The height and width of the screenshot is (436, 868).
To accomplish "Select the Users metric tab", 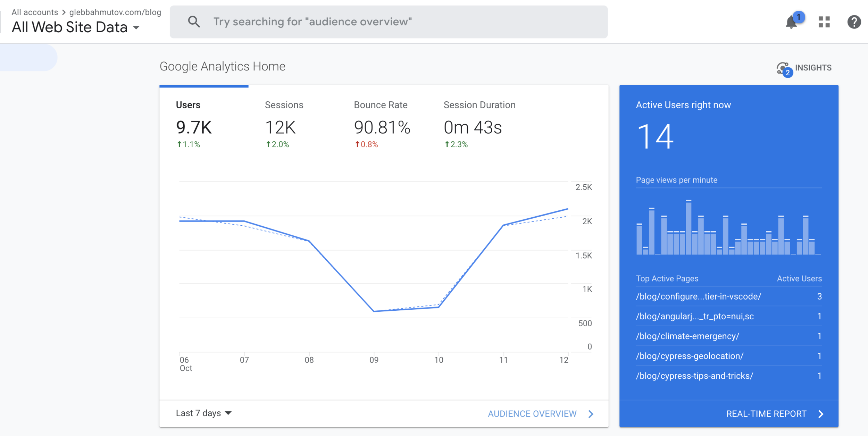I will (x=188, y=105).
